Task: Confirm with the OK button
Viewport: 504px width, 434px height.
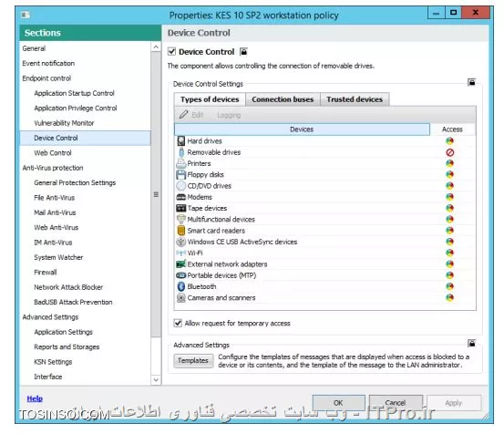Action: point(338,403)
